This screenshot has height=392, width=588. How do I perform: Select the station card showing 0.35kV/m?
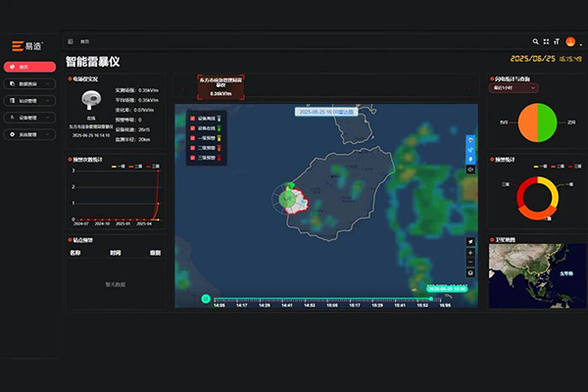220,87
